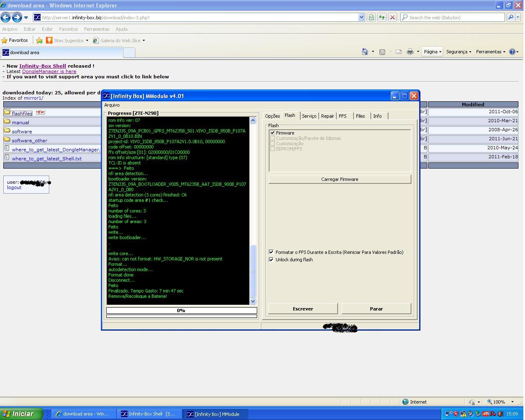
Task: Click the Search the web (Babylon) field
Action: click(x=452, y=17)
